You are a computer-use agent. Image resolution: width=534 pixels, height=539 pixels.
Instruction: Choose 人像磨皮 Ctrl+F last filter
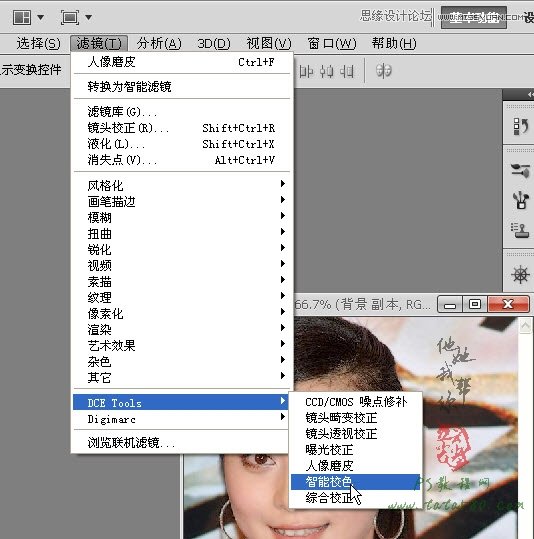[182, 62]
